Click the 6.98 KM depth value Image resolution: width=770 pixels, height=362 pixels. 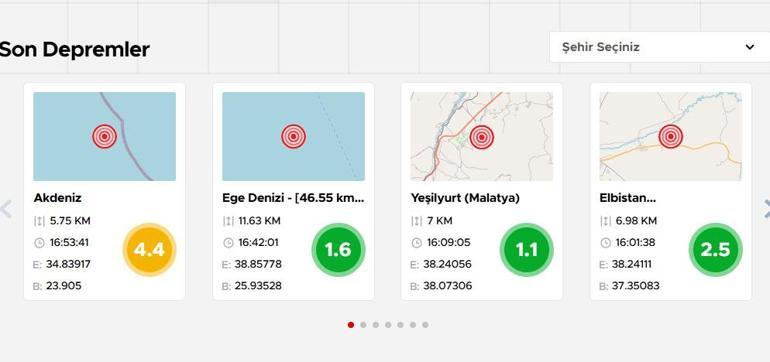(636, 221)
